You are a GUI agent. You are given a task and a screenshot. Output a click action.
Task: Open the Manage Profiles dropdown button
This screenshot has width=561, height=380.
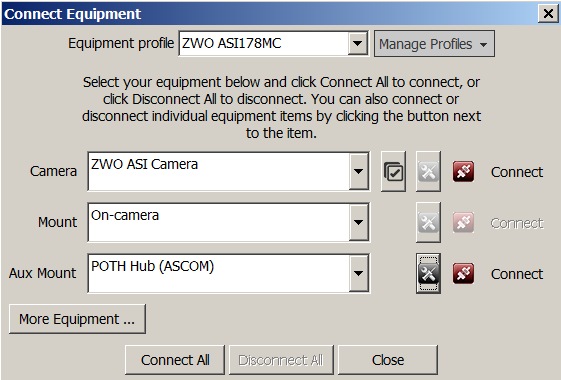(x=434, y=44)
